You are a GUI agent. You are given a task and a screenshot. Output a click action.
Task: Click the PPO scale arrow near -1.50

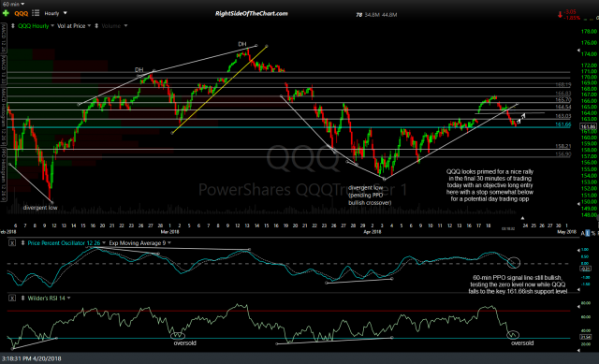pos(578,290)
